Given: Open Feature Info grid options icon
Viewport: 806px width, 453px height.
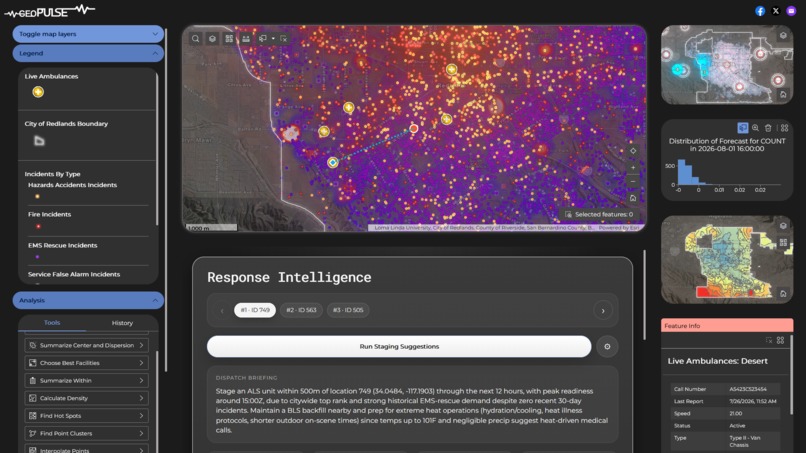Looking at the screenshot, I should click(x=780, y=340).
